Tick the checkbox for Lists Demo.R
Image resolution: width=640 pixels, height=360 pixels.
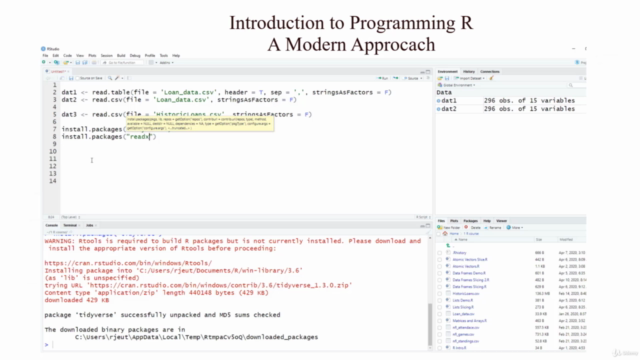(440, 300)
